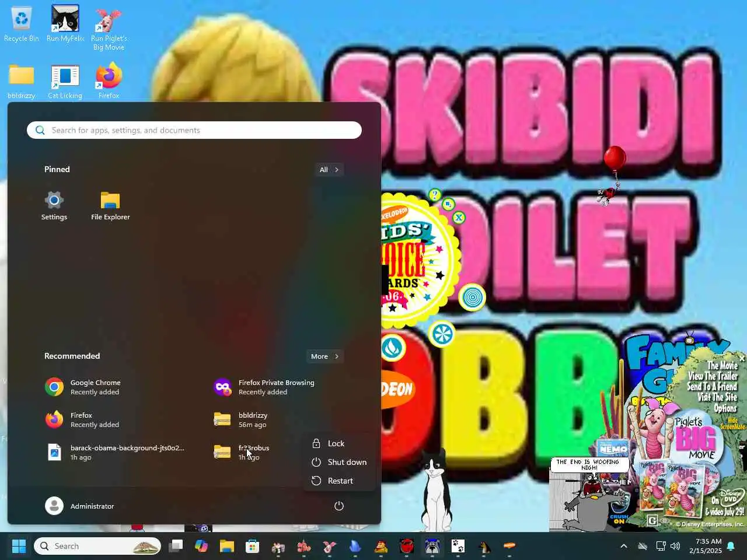Viewport: 747px width, 560px height.
Task: Show hidden system tray icons
Action: pos(623,546)
